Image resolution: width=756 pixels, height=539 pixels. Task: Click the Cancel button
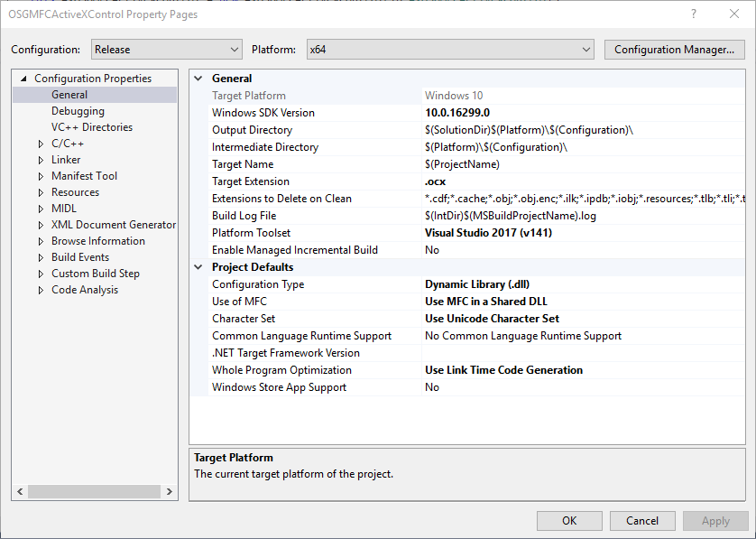641,520
